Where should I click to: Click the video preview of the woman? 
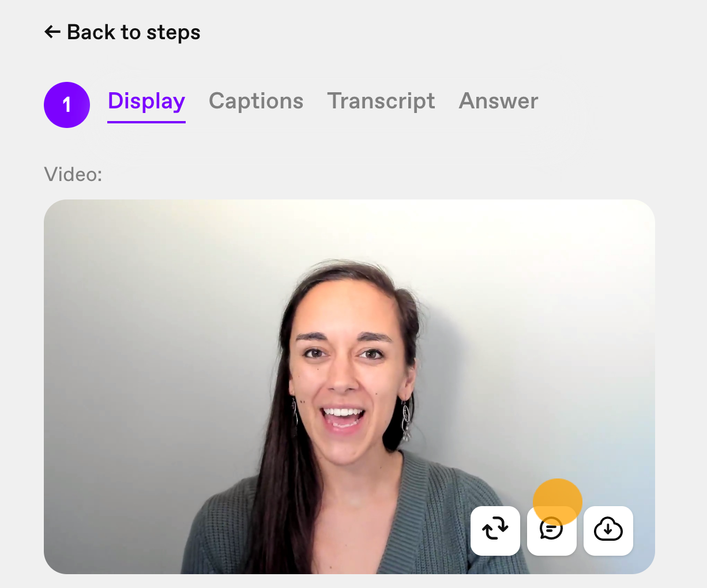349,386
